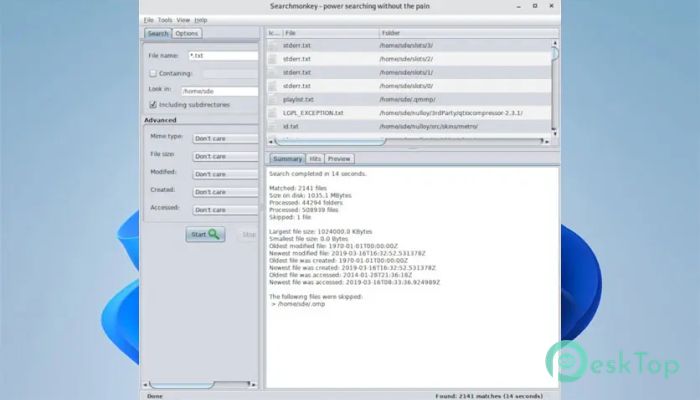Click folder path /home/sde/.qmmp/
700x400 pixels.
pyautogui.click(x=407, y=100)
